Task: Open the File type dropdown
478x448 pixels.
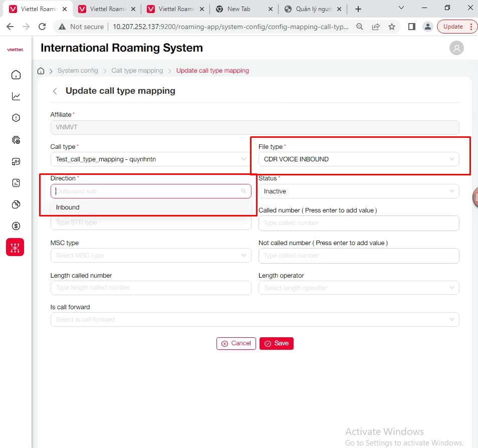Action: tap(359, 159)
